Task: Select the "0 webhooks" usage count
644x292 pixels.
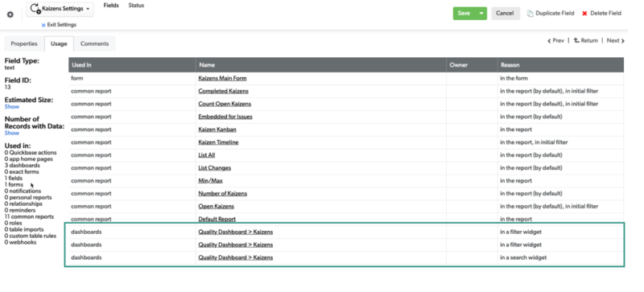Action: pyautogui.click(x=21, y=242)
